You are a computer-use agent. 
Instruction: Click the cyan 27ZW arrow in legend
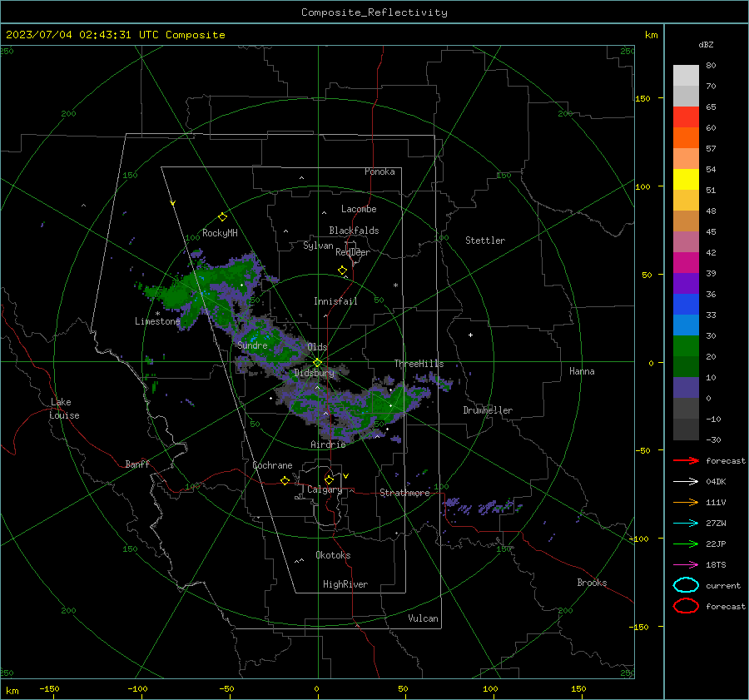tap(686, 524)
